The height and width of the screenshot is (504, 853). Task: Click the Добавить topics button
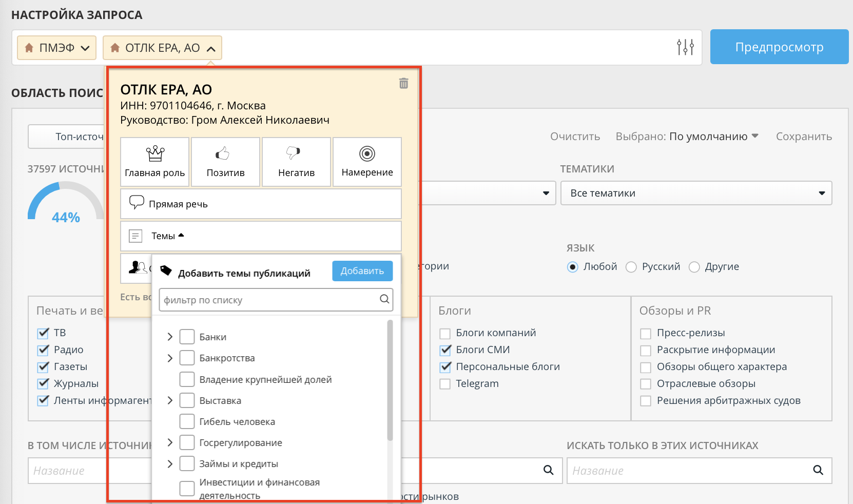362,271
